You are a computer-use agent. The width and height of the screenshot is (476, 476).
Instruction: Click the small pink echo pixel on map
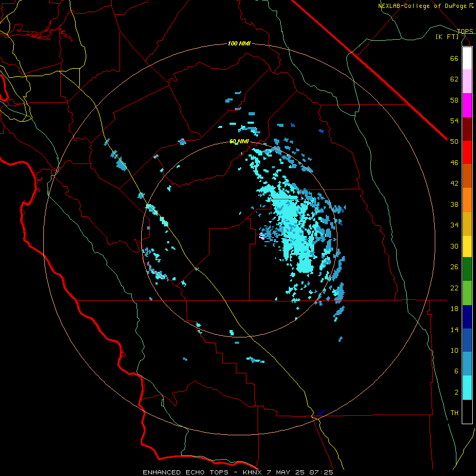[x=262, y=236]
